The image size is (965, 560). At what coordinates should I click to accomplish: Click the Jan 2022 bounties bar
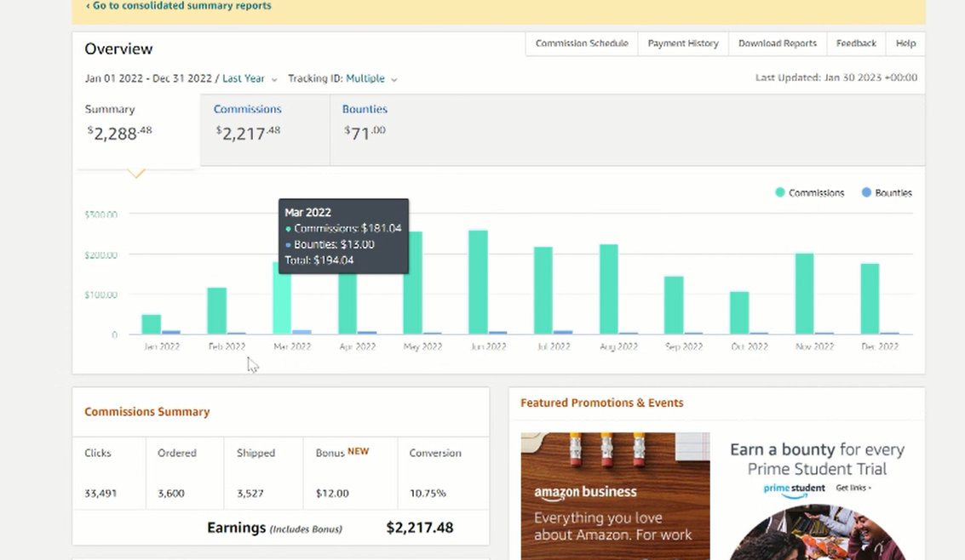tap(171, 333)
